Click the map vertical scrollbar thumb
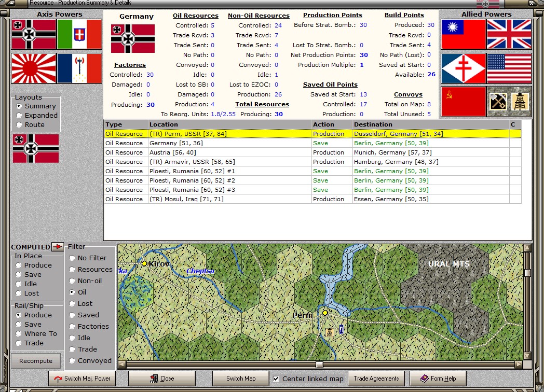 pyautogui.click(x=527, y=273)
